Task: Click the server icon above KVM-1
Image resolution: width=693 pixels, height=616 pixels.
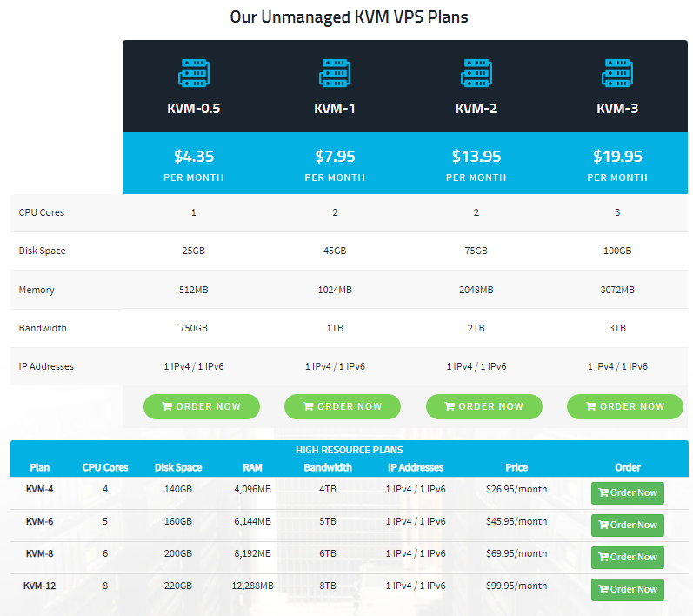Action: click(x=335, y=73)
